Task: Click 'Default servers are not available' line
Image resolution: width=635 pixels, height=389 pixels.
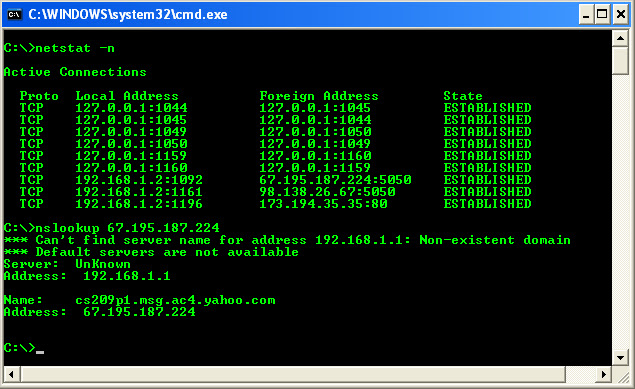Action: [x=151, y=252]
